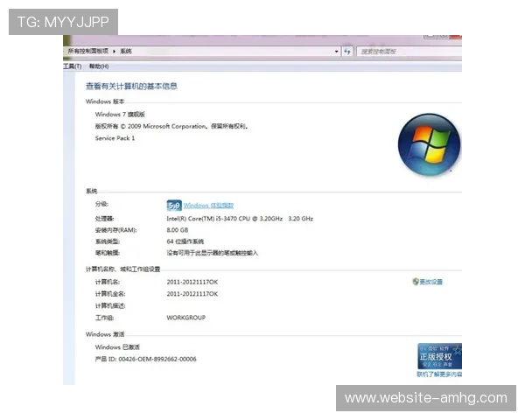This screenshot has width=525, height=420.
Task: Click the Windows 已激活 text
Action: pyautogui.click(x=117, y=347)
